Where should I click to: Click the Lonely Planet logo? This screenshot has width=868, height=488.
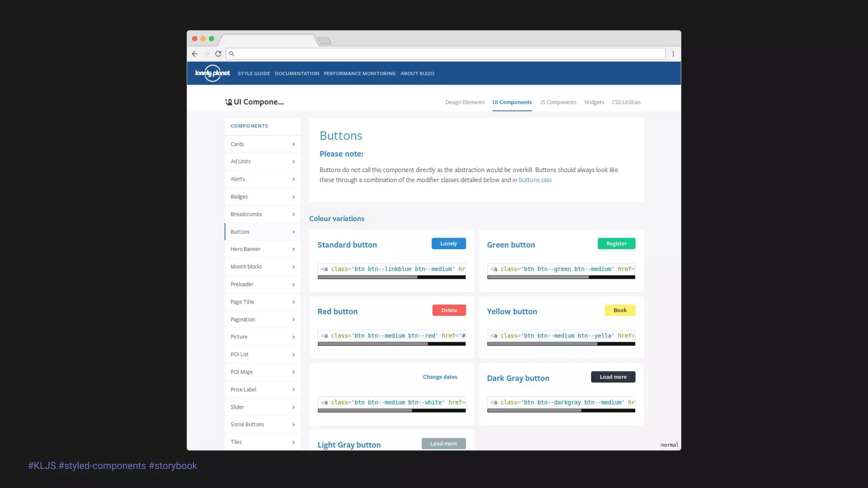(212, 73)
